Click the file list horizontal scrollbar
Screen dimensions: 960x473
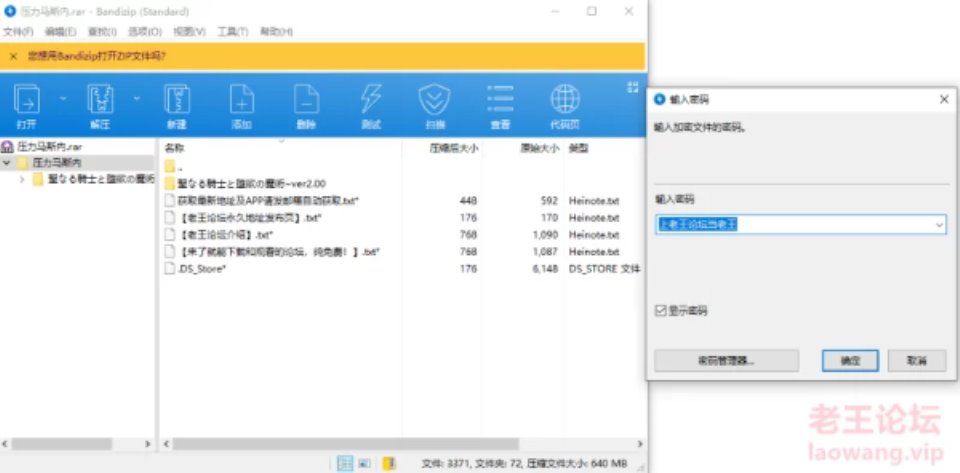pos(345,444)
